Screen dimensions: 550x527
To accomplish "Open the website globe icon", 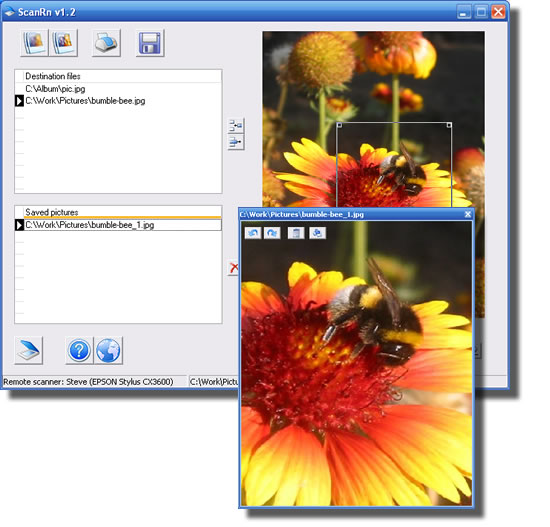I will coord(108,350).
